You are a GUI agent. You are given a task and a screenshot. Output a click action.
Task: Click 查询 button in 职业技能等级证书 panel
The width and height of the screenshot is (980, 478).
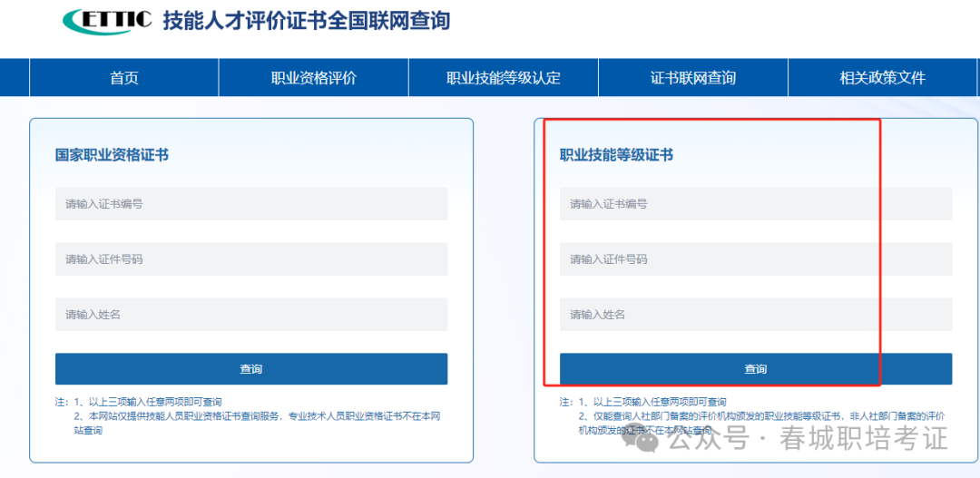[756, 368]
